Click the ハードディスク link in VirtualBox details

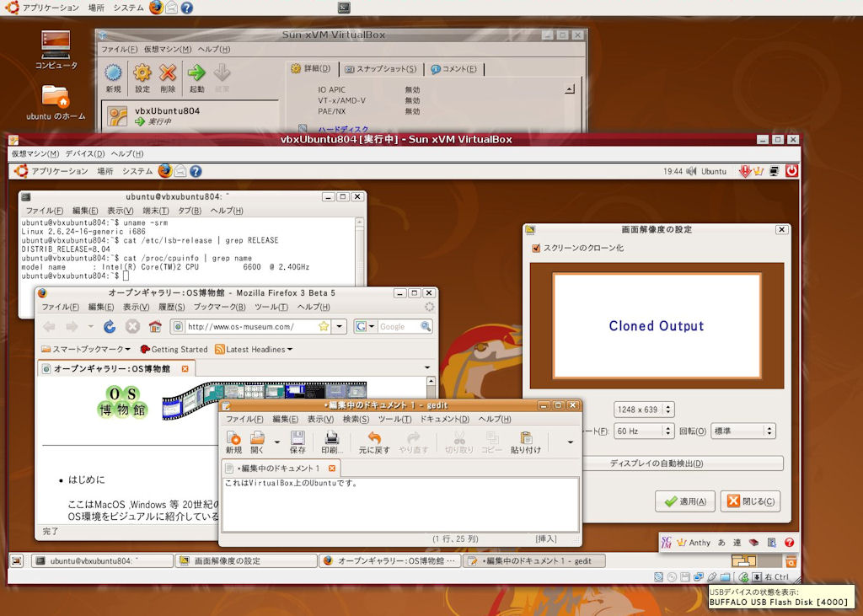(x=343, y=129)
